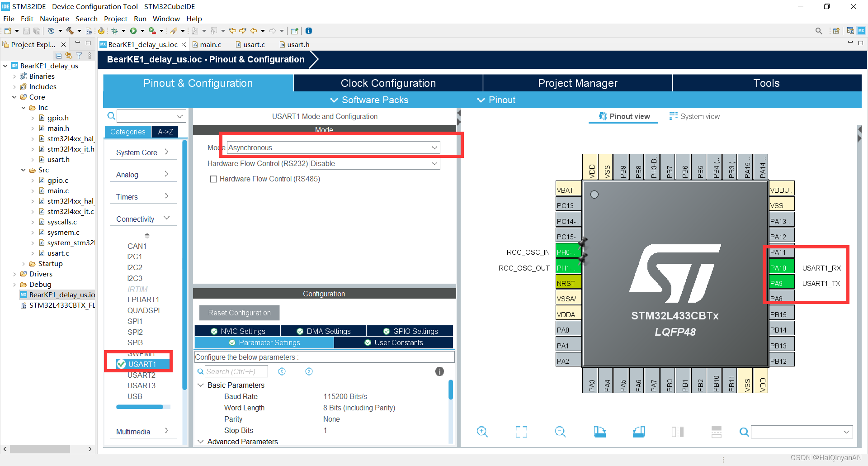Viewport: 868px width, 466px height.
Task: Toggle the USART1 peripheral entry
Action: tap(142, 364)
